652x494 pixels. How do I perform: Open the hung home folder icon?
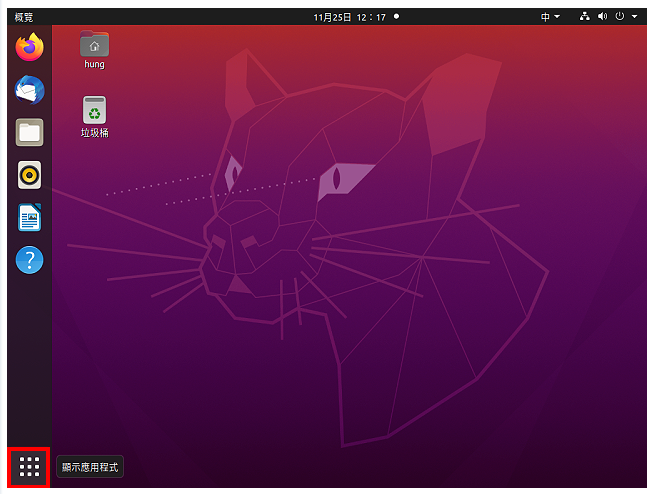94,44
